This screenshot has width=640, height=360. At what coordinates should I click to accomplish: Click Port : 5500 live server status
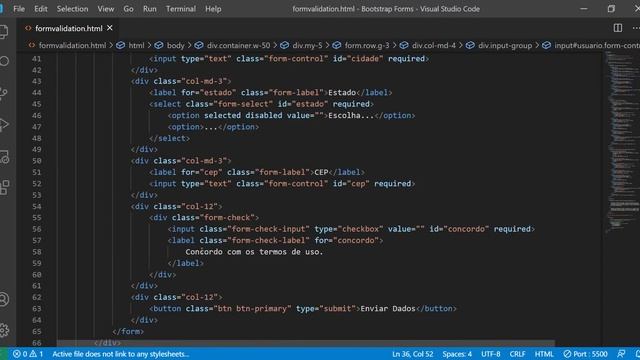585,354
